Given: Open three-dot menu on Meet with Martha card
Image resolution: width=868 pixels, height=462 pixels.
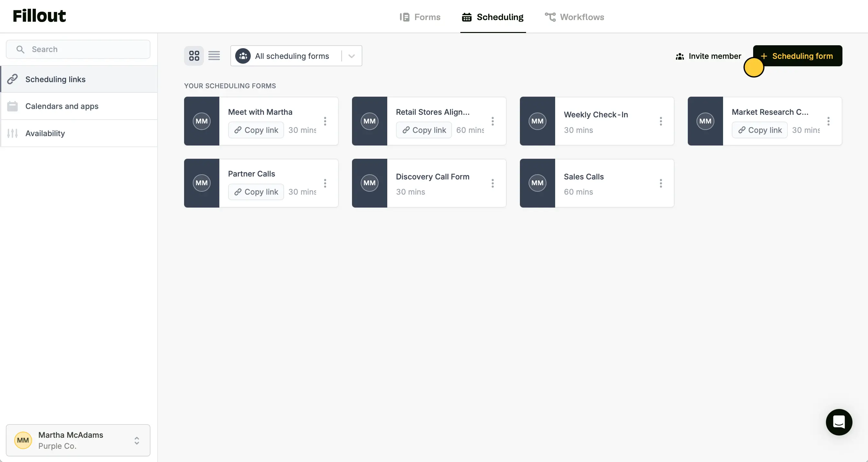Looking at the screenshot, I should tap(325, 121).
